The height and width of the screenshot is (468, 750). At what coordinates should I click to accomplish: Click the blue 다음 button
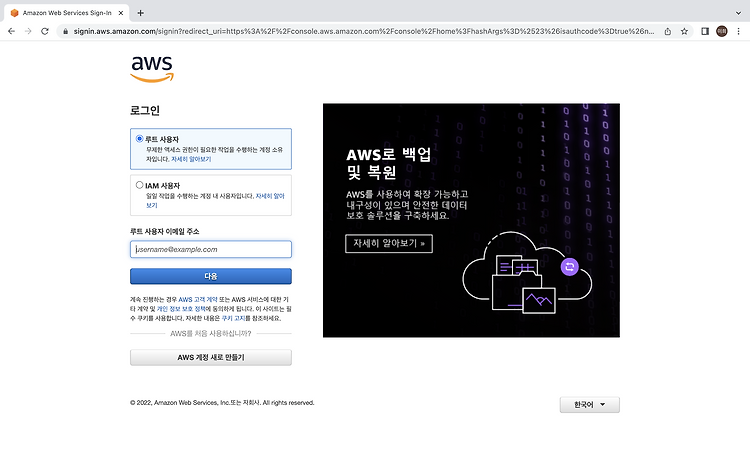tap(211, 276)
